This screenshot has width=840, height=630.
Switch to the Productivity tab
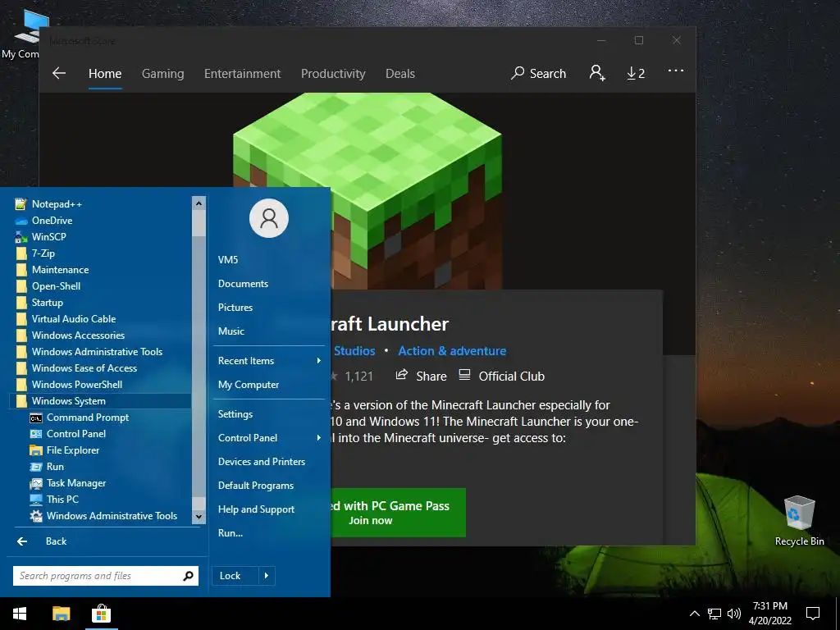[x=333, y=74]
